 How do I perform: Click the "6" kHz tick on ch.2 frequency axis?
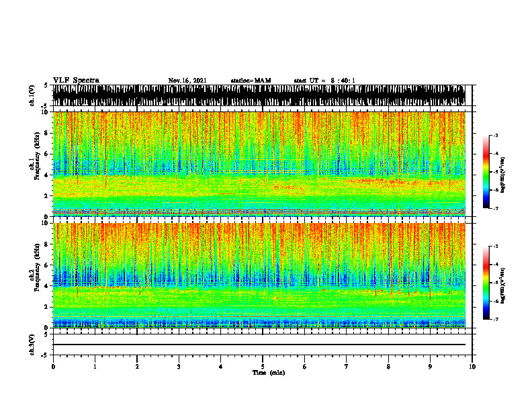[47, 265]
